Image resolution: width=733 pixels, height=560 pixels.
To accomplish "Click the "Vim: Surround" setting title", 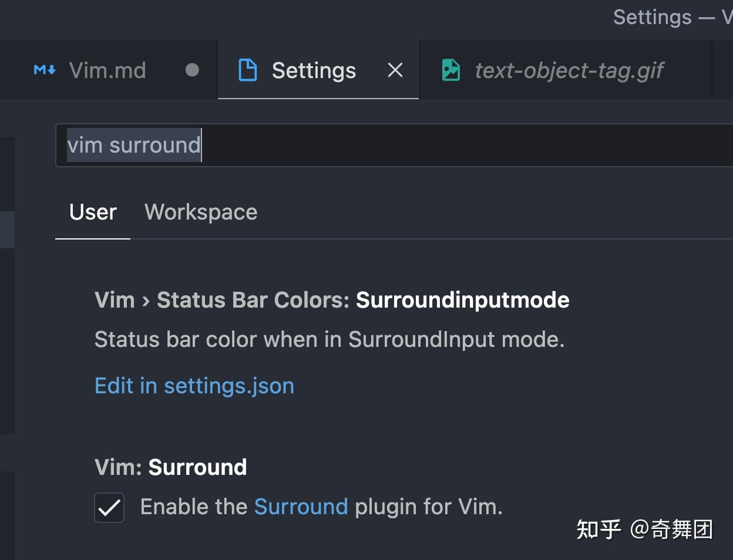I will point(170,467).
